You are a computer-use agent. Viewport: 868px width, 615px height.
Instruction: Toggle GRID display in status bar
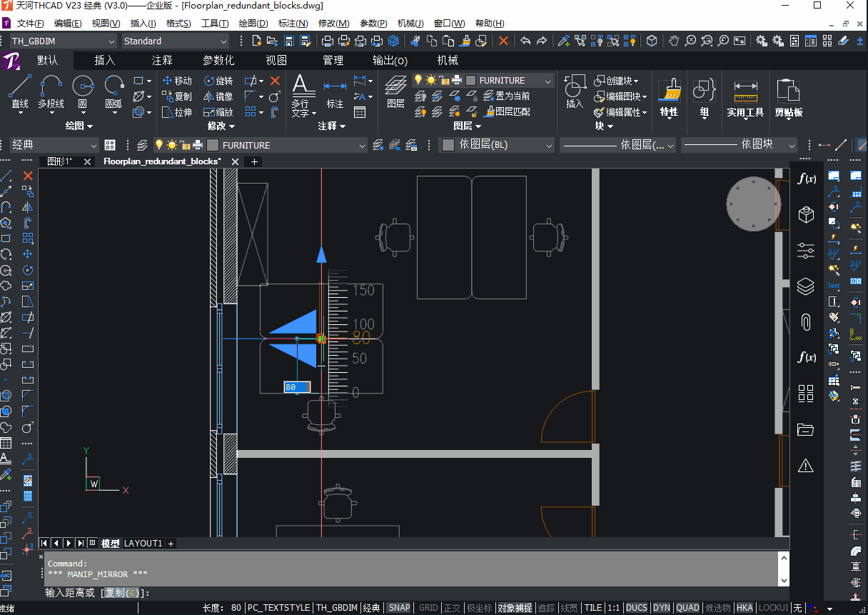point(428,608)
